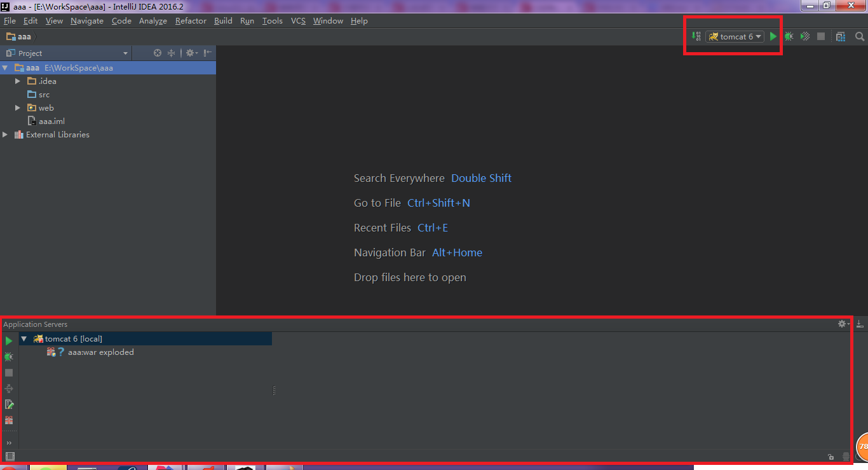Open the View menu
The height and width of the screenshot is (470, 868).
pos(54,20)
